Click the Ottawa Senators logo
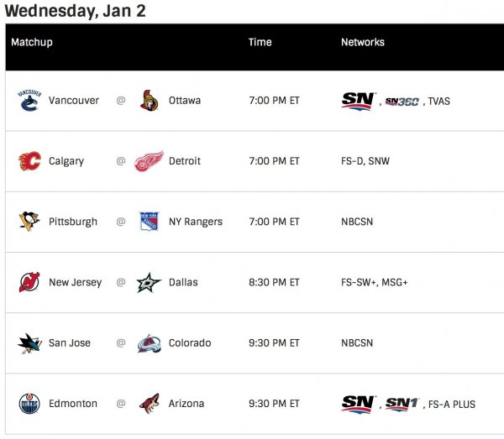Viewport: 504px width, 439px height. [x=149, y=101]
